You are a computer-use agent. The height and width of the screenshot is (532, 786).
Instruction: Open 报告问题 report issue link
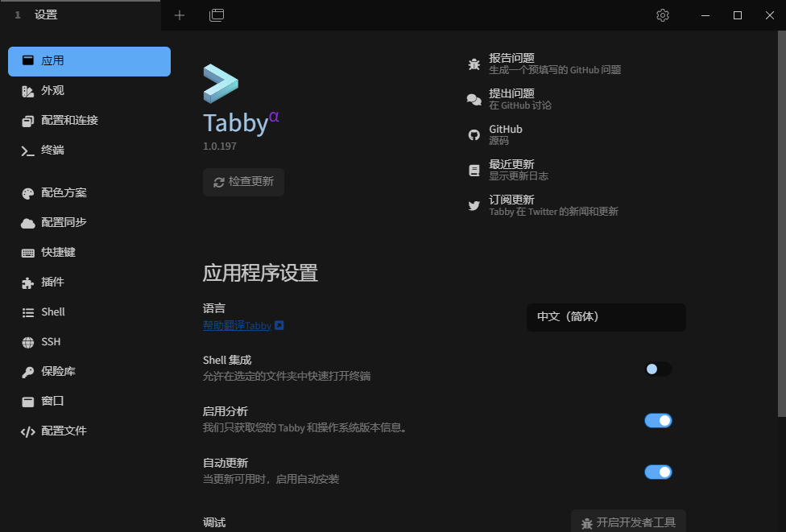pos(544,64)
